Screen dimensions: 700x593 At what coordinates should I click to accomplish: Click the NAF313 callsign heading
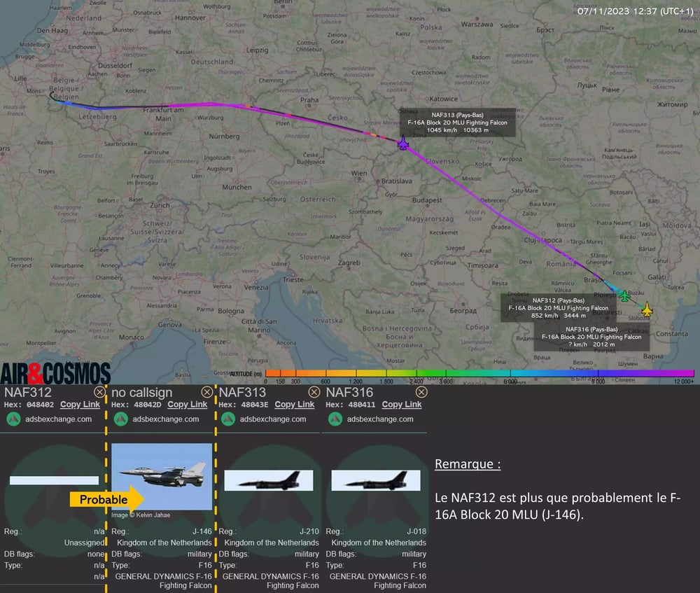pos(242,393)
